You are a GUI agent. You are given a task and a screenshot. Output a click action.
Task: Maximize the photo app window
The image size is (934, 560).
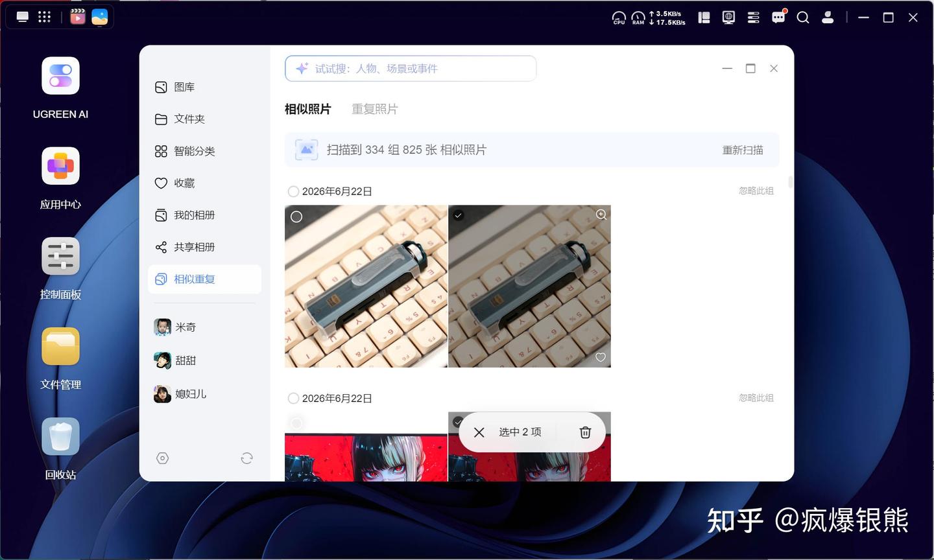pyautogui.click(x=750, y=68)
